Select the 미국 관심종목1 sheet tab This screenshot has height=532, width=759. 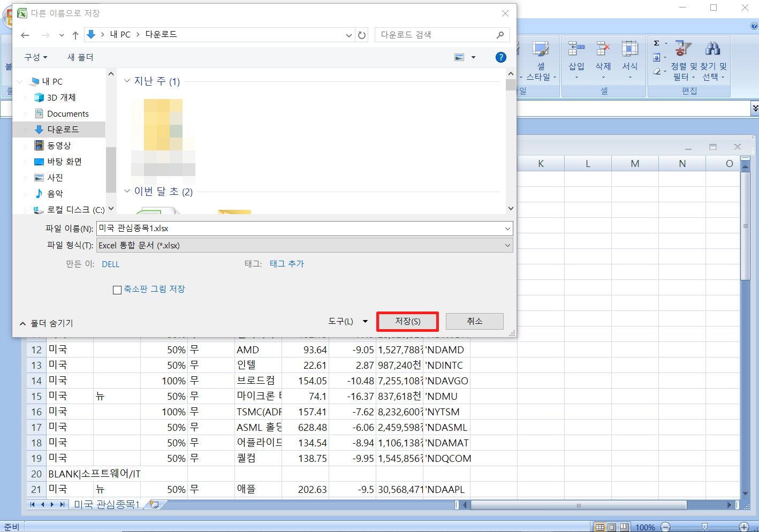coord(107,504)
